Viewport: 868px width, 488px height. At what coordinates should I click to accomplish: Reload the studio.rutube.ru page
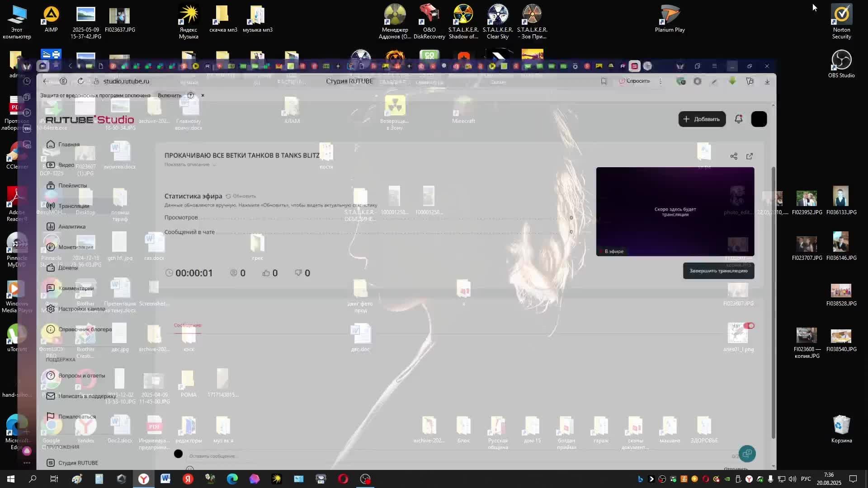[x=80, y=81]
